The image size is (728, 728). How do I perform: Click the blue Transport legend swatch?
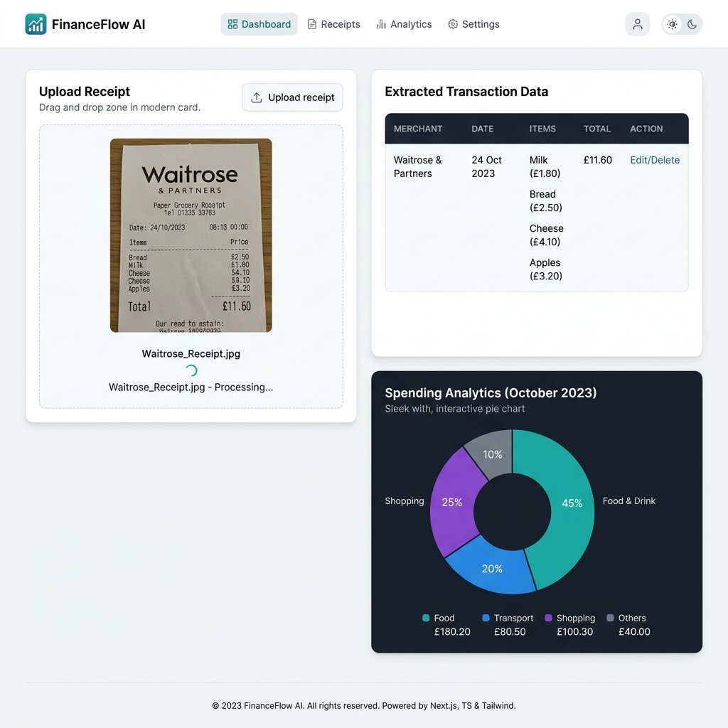[486, 618]
